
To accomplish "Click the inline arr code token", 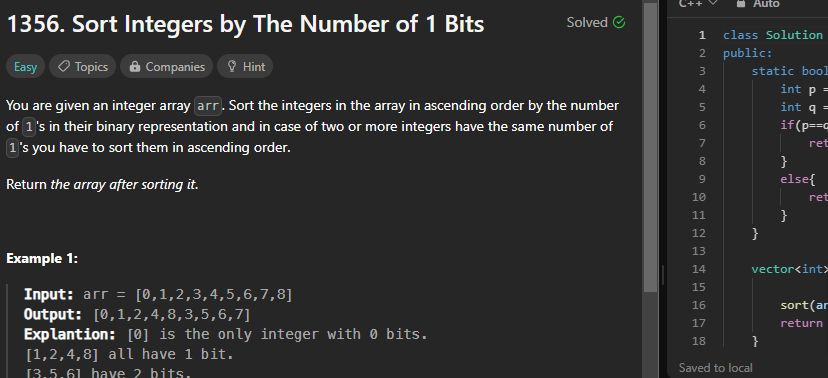I will tap(208, 106).
